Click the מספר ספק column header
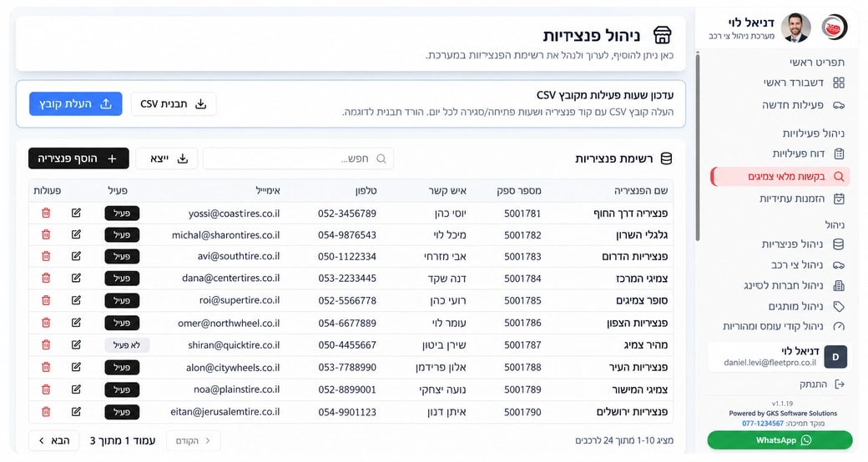 click(x=518, y=190)
